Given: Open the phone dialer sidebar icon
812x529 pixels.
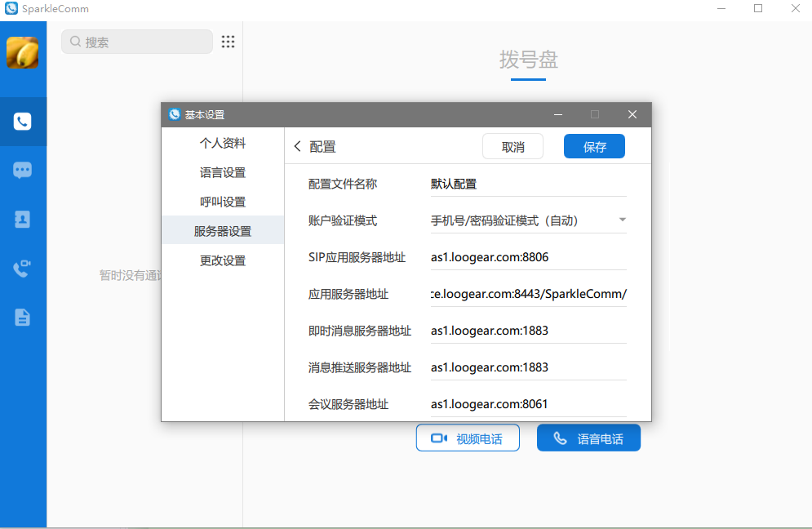Looking at the screenshot, I should [x=23, y=122].
